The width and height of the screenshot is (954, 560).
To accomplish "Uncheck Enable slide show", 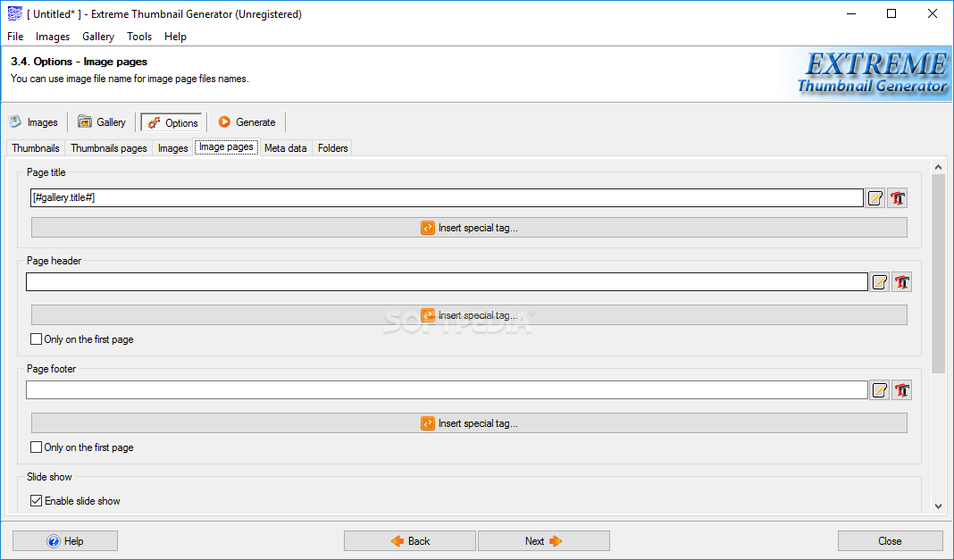I will click(37, 501).
